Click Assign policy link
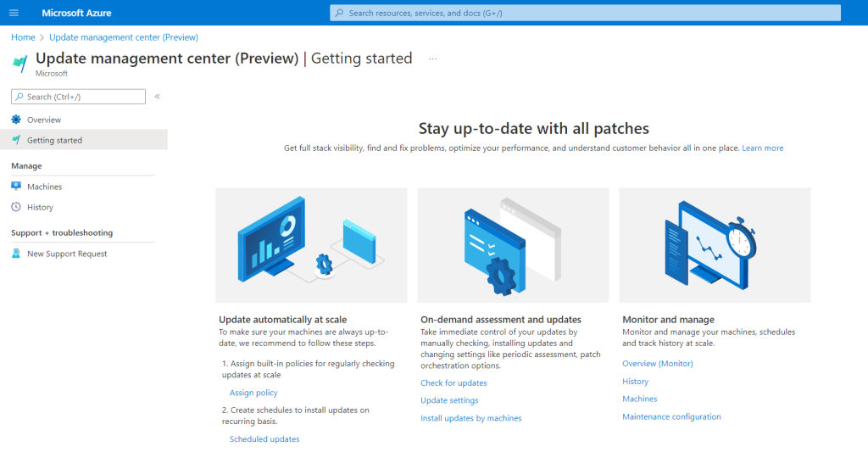The width and height of the screenshot is (868, 469). (253, 393)
